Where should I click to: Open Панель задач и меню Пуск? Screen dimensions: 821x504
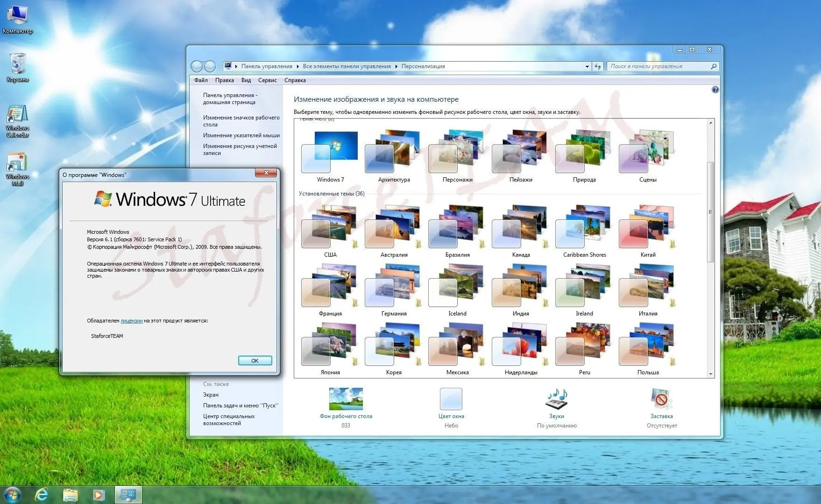tap(240, 406)
